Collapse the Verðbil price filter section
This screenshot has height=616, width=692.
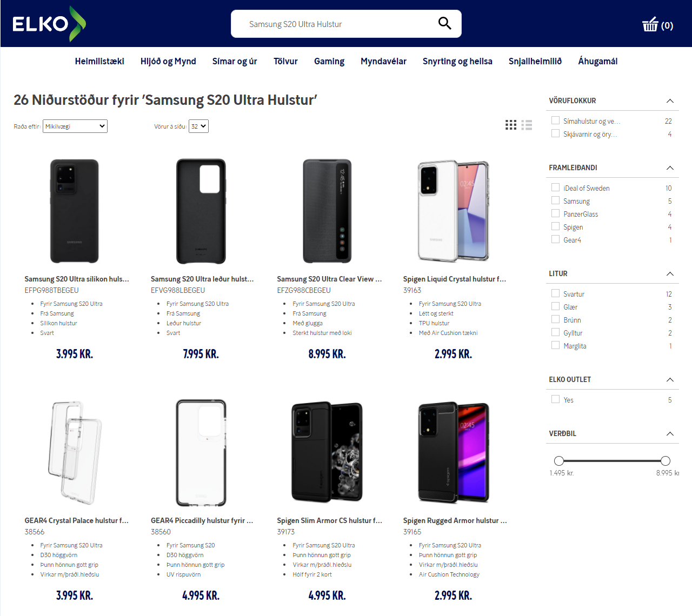670,434
